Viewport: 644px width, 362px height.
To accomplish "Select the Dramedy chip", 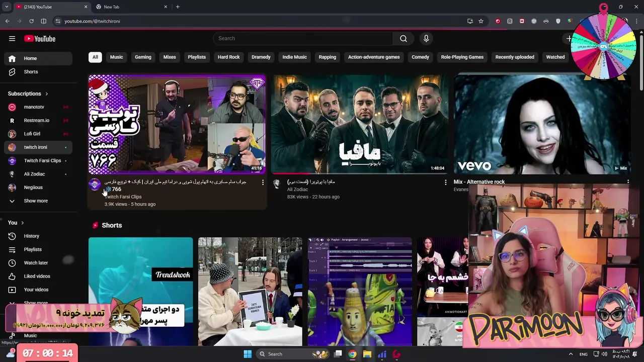I will (261, 57).
